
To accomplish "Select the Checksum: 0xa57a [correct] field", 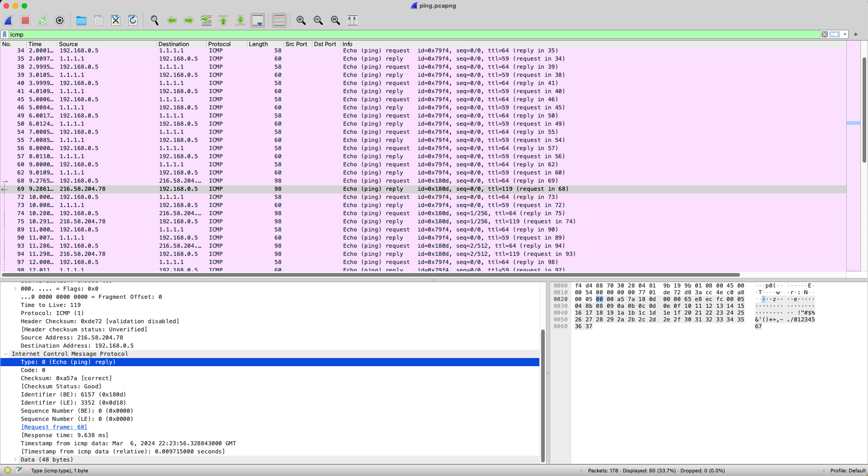I will [270, 378].
